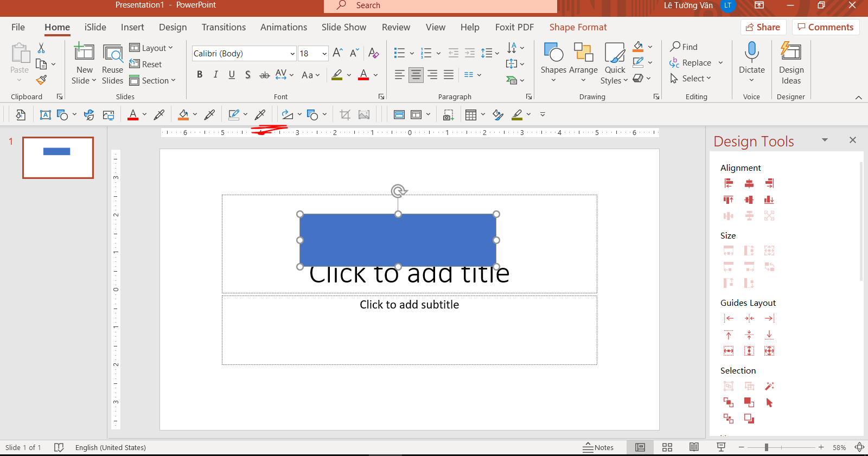868x456 pixels.
Task: Decrease the font size with the smaller A icon
Action: click(x=354, y=53)
